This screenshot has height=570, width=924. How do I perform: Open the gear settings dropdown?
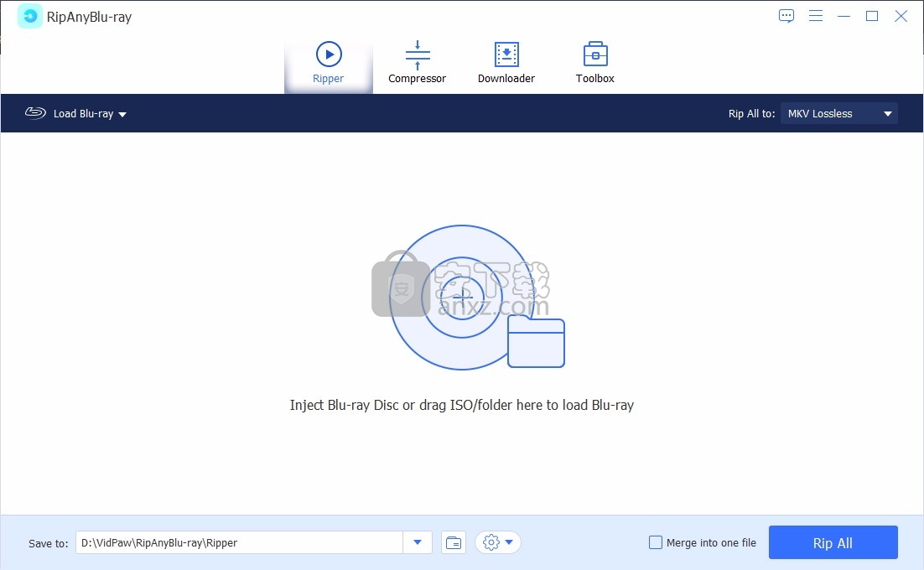[498, 542]
